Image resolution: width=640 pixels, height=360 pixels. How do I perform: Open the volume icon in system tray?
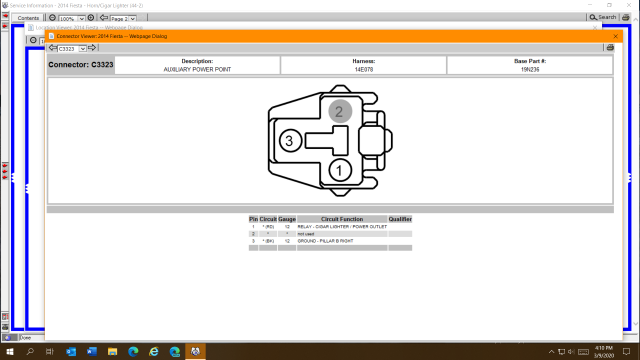571,351
